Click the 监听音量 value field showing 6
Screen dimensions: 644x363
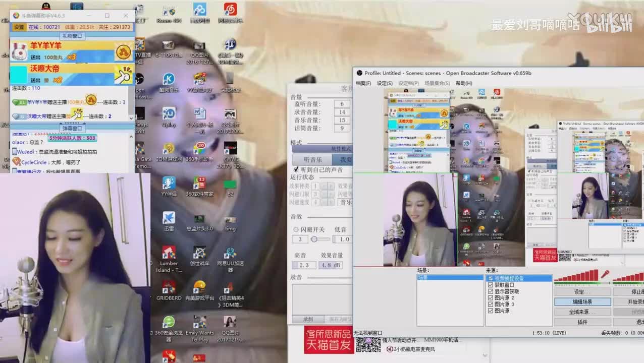click(x=342, y=104)
